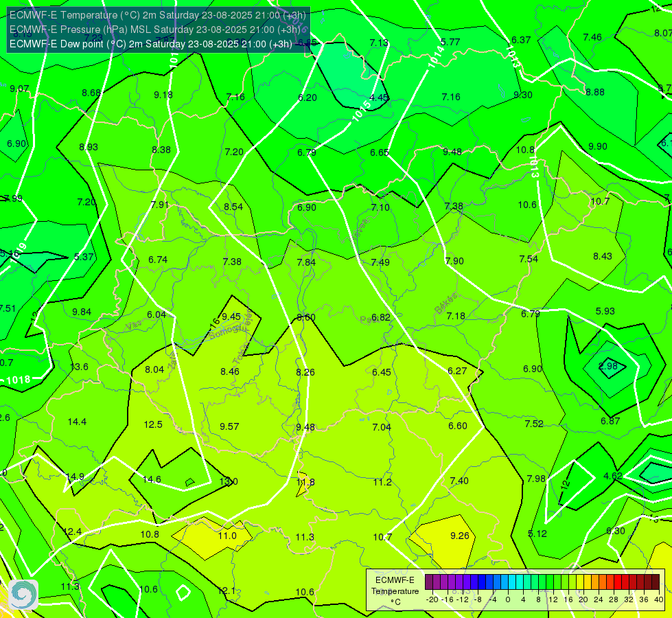Click the 4.45 dew point value
The height and width of the screenshot is (618, 672).
379,98
